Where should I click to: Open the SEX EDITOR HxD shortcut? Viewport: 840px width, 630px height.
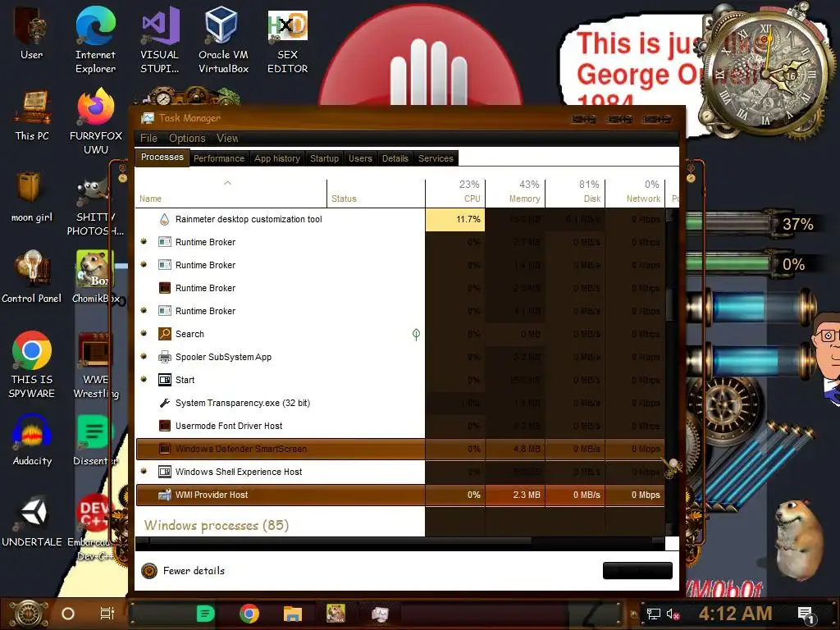(x=287, y=40)
